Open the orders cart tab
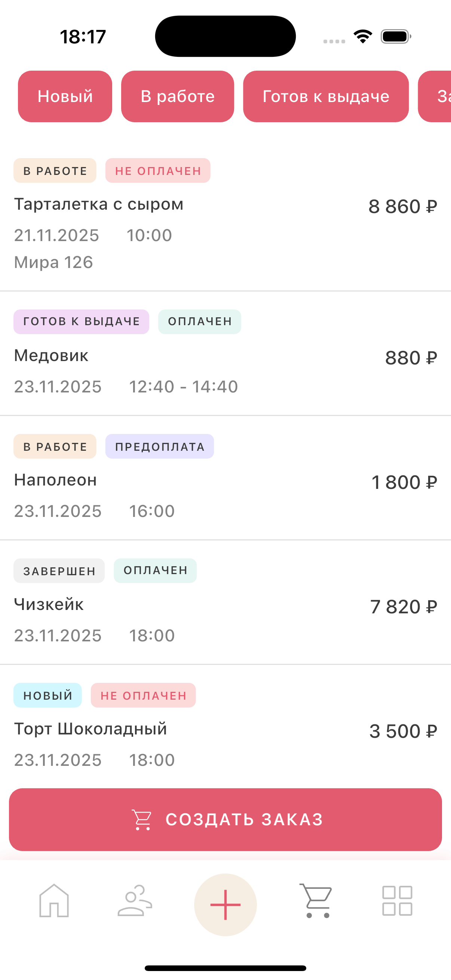The image size is (451, 980). pos(316,901)
